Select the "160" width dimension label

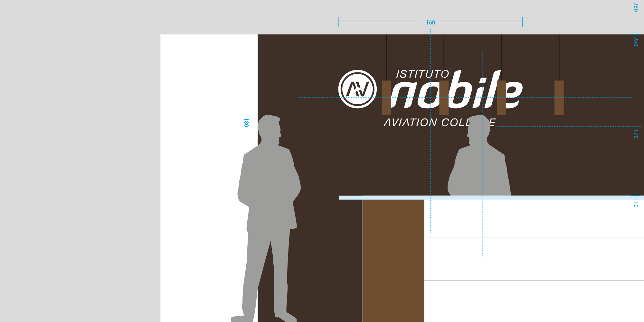click(x=431, y=23)
